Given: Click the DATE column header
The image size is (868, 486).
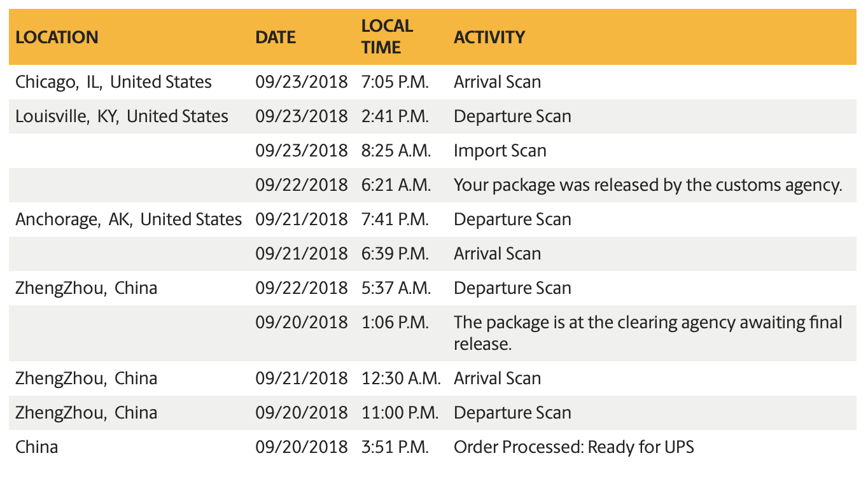Looking at the screenshot, I should [x=276, y=37].
